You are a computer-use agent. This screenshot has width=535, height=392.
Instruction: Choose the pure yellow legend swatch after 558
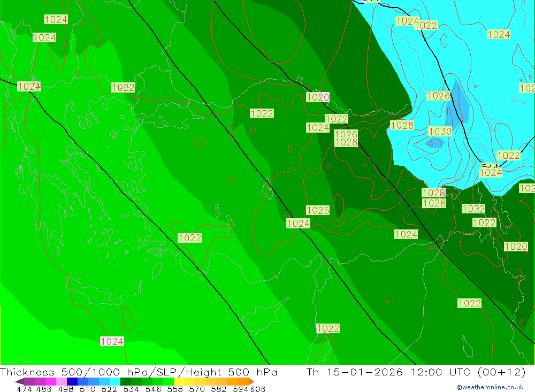(x=179, y=381)
